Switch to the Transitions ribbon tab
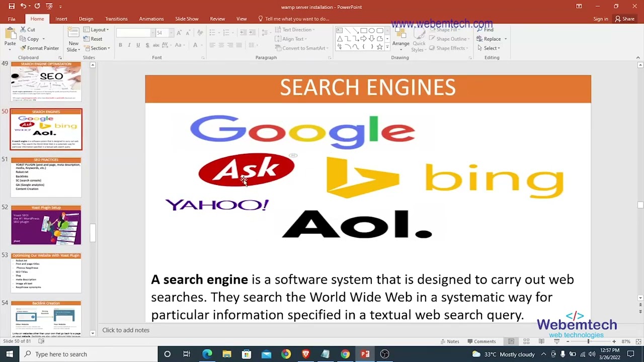Viewport: 644px width, 362px height. (116, 19)
